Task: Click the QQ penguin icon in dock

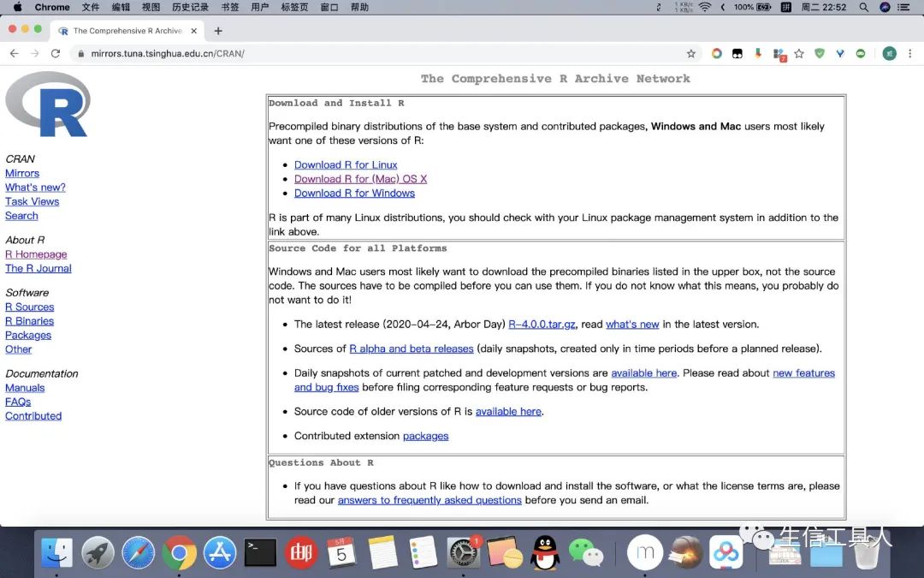Action: [545, 552]
